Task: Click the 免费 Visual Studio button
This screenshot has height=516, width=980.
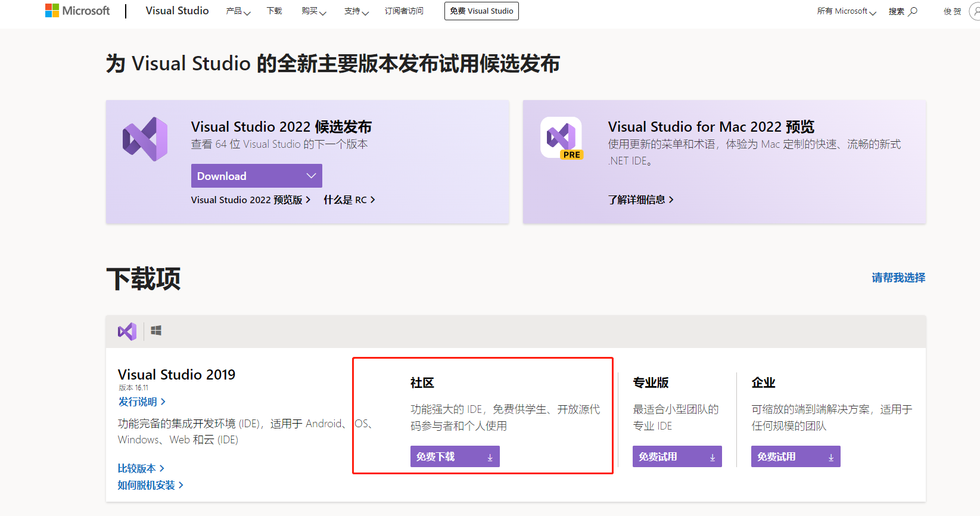Action: [481, 11]
